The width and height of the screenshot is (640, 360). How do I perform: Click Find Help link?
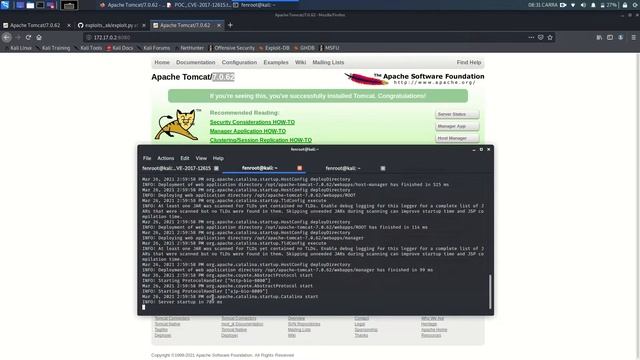pyautogui.click(x=469, y=62)
